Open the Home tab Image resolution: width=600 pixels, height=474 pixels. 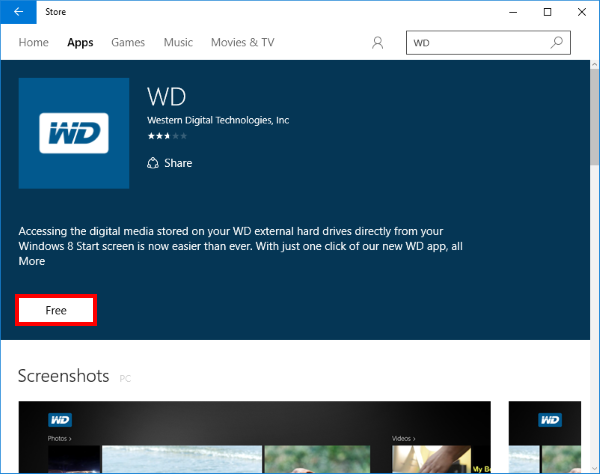point(34,42)
